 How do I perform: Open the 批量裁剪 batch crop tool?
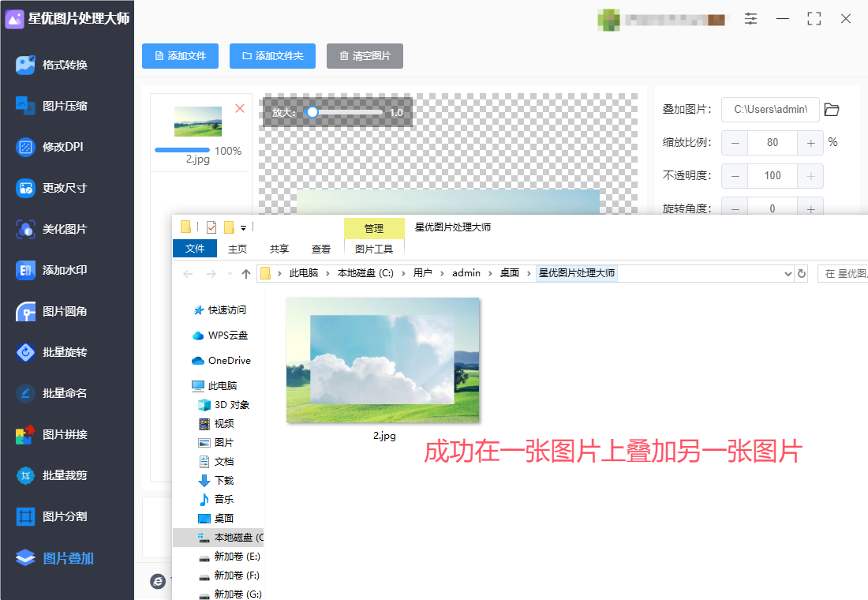tap(52, 475)
